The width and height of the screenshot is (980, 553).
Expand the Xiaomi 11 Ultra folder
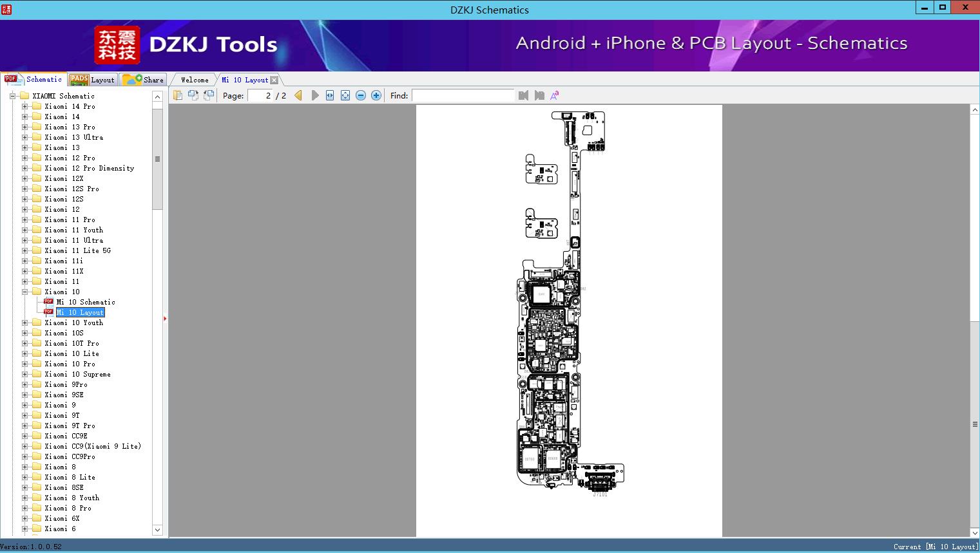click(24, 240)
